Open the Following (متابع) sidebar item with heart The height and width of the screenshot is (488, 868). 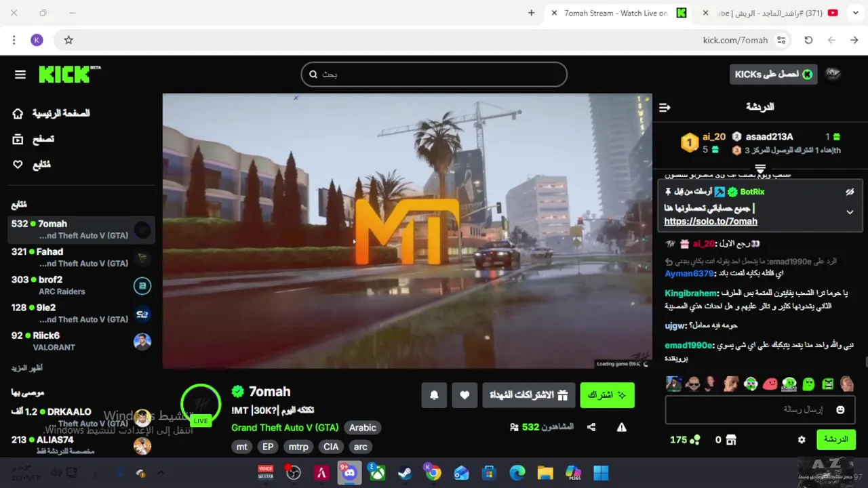[32, 165]
